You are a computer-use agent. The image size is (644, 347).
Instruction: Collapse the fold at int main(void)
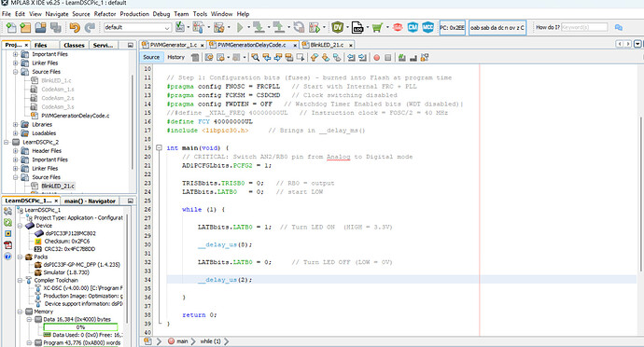[159, 147]
